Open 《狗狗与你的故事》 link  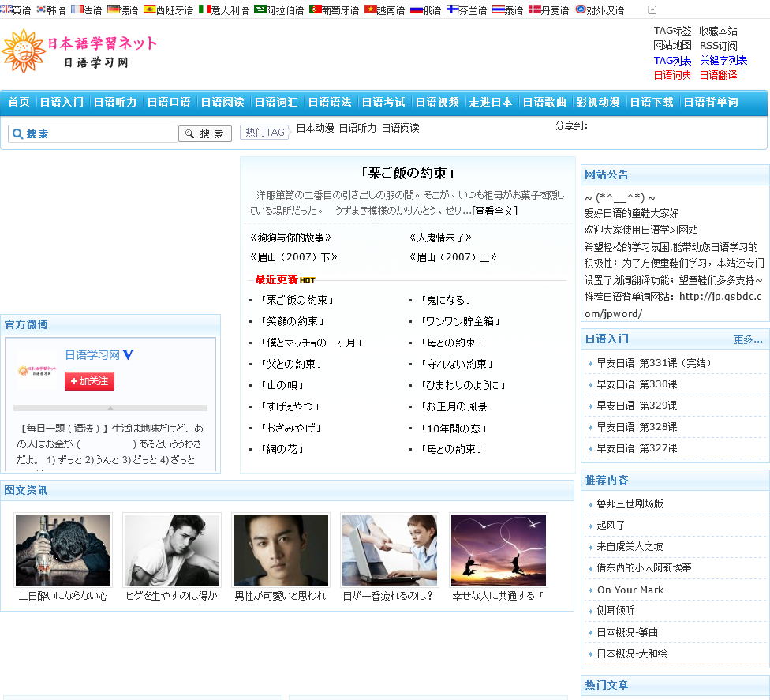(x=290, y=238)
